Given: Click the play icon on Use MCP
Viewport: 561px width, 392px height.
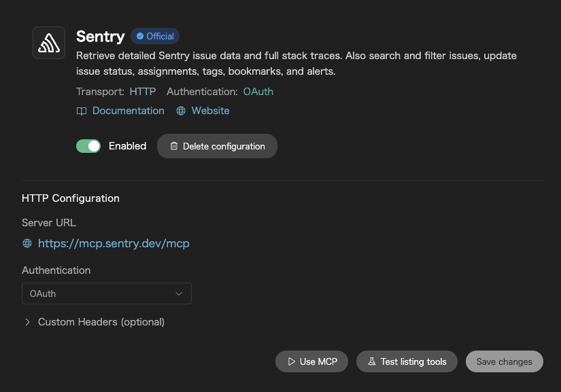Looking at the screenshot, I should (x=292, y=361).
